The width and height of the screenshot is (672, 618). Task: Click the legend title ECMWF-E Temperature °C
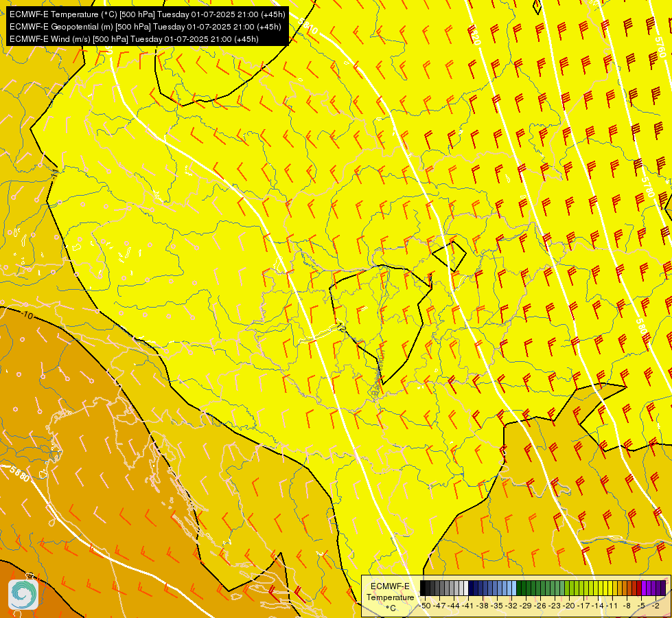tap(390, 597)
